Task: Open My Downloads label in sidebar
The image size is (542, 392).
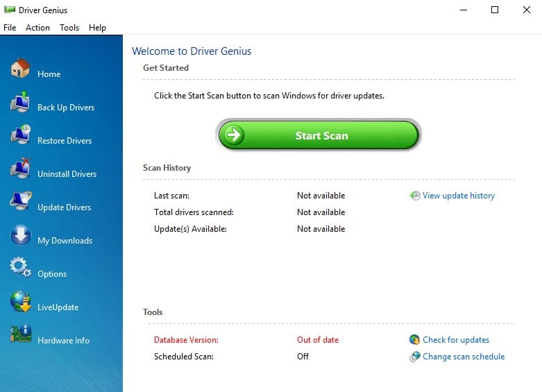Action: (x=65, y=241)
